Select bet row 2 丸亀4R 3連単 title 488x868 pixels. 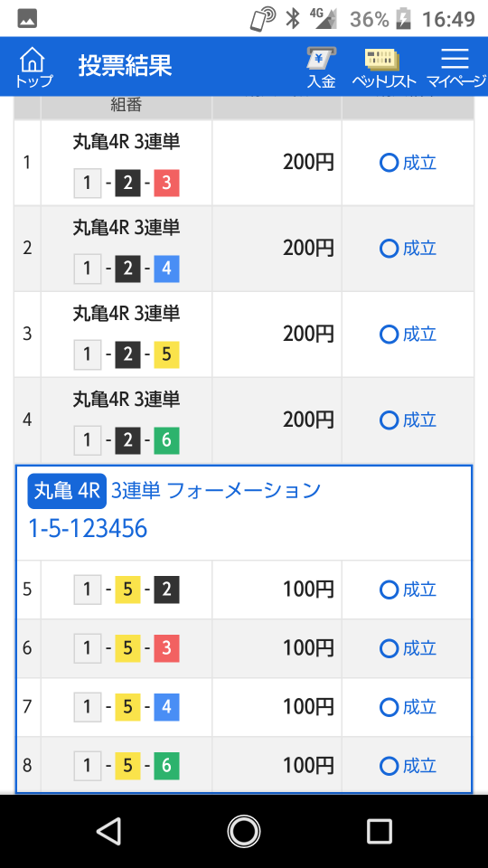pos(127,228)
